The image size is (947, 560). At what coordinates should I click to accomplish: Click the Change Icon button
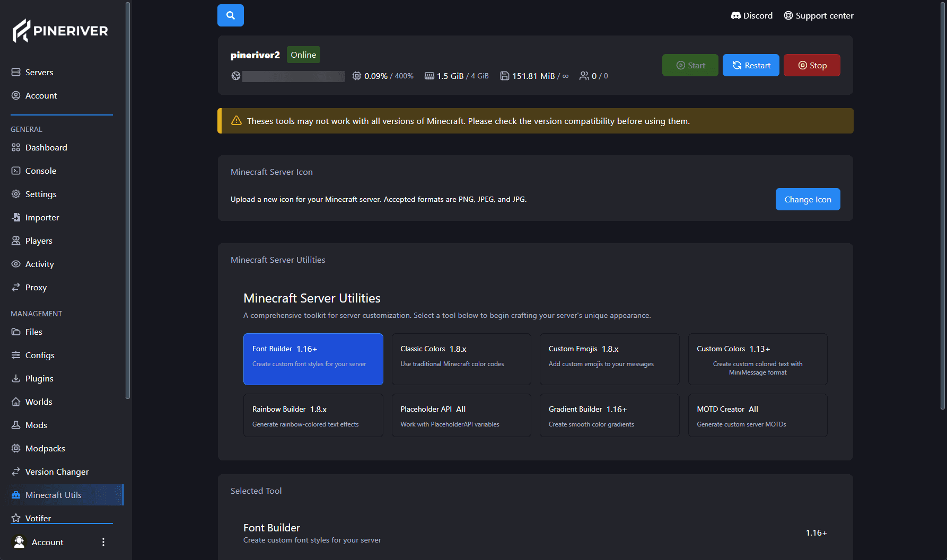[x=808, y=199]
